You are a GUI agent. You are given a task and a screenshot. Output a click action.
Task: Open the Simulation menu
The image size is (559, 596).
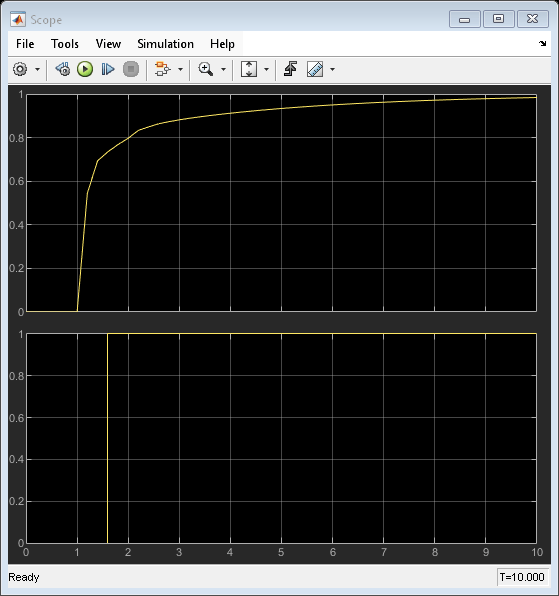pos(165,44)
